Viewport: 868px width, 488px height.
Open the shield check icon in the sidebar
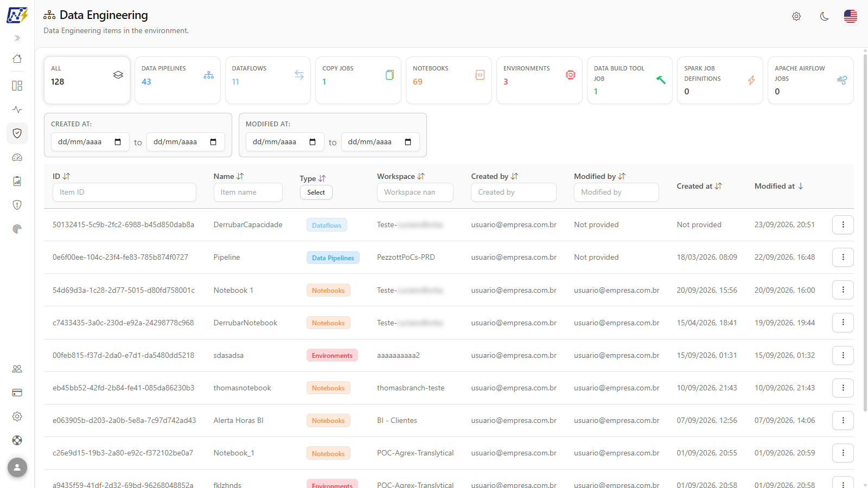tap(17, 133)
